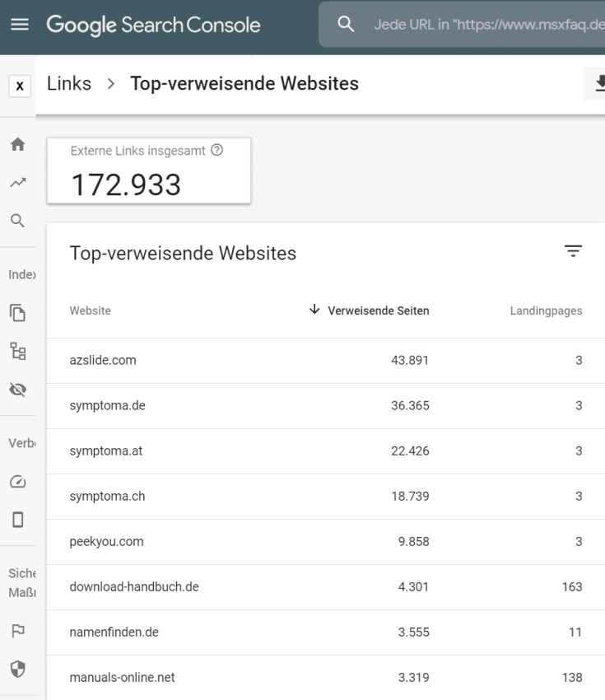Open the symptoma.de row

coord(326,406)
